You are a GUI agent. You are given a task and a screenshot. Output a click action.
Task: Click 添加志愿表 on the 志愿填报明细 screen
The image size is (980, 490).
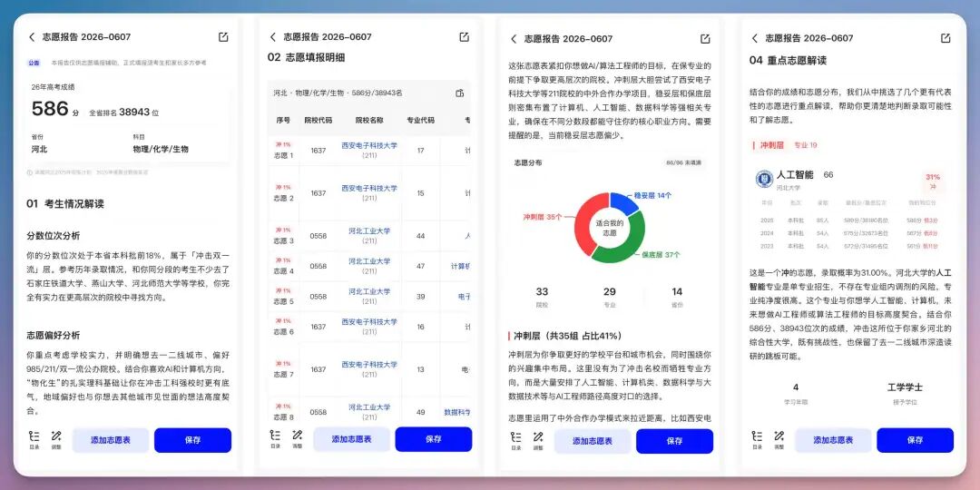pyautogui.click(x=351, y=439)
